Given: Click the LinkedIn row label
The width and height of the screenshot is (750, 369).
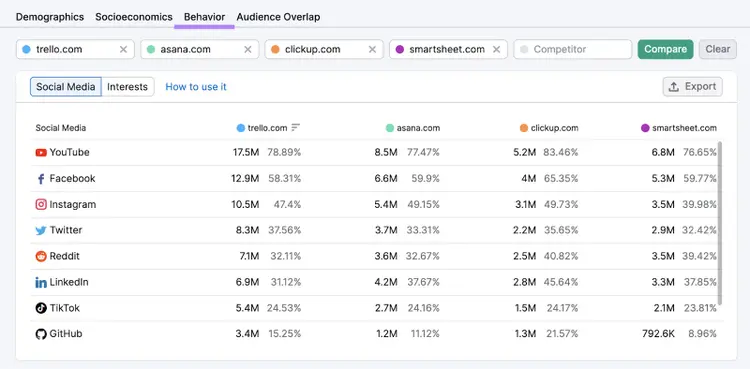Looking at the screenshot, I should click(x=69, y=282).
